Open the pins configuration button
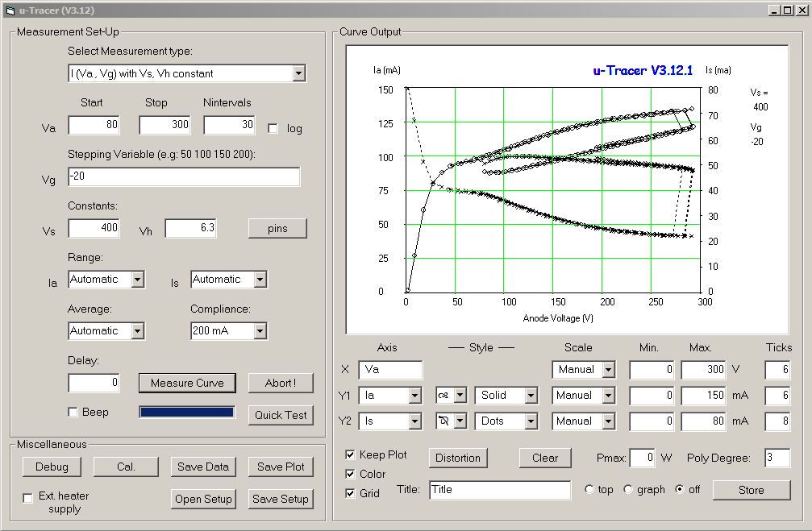This screenshot has height=531, width=812. click(x=277, y=228)
